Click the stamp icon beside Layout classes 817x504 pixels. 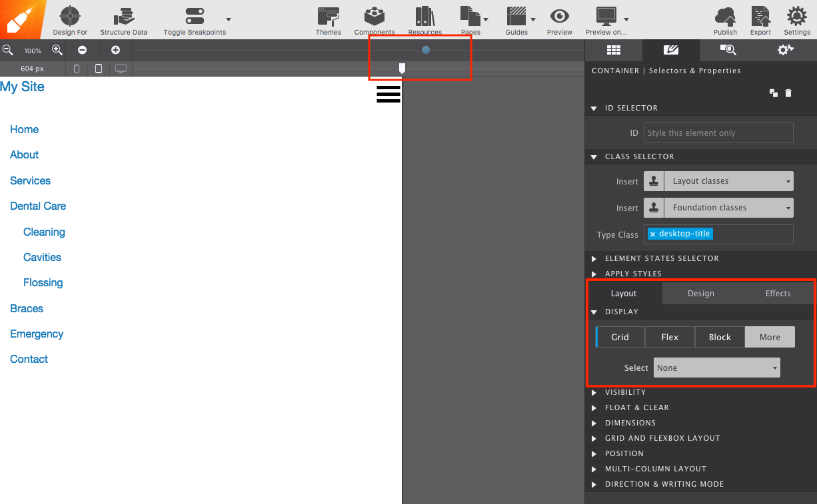point(654,181)
